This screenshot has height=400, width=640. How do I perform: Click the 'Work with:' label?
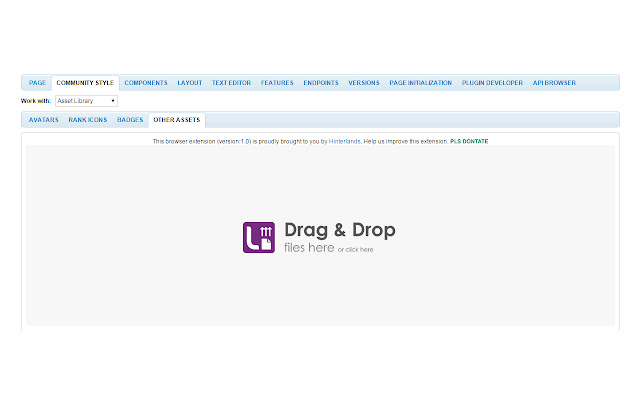(36, 101)
